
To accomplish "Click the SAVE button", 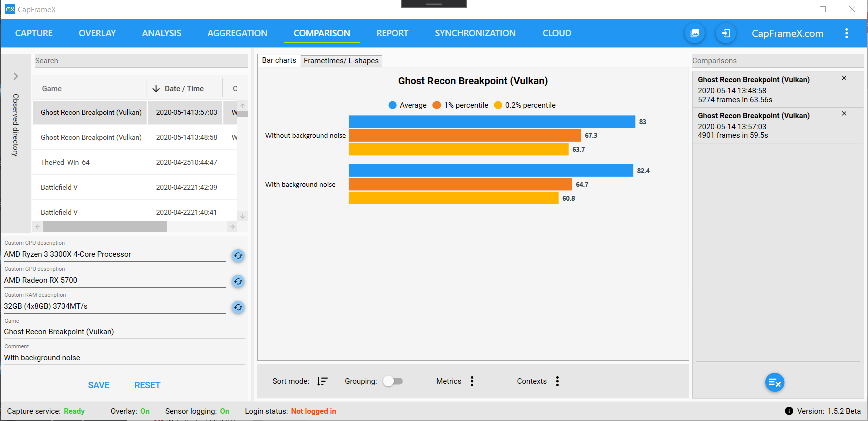I will pyautogui.click(x=99, y=385).
